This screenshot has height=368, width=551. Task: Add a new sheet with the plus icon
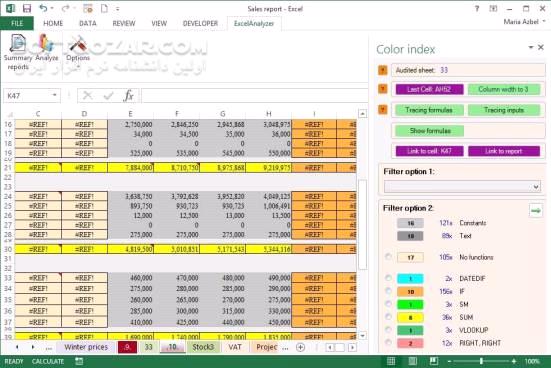point(300,347)
